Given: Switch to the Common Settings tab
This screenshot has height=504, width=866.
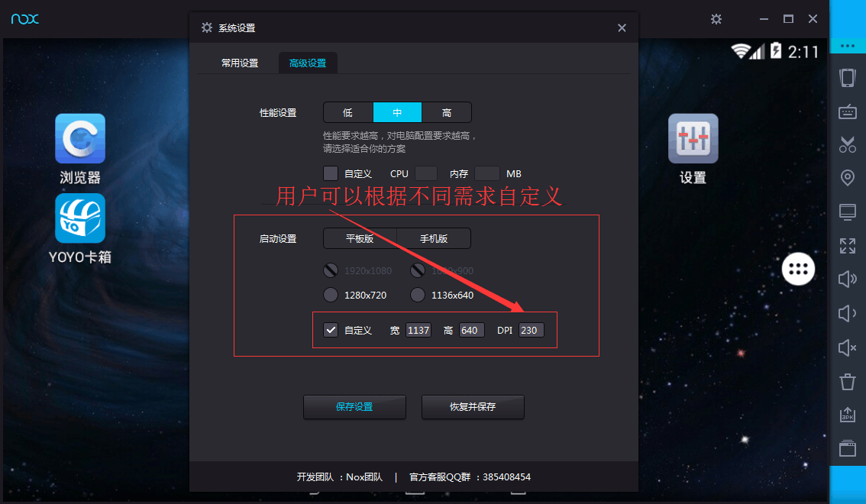Looking at the screenshot, I should coord(240,63).
